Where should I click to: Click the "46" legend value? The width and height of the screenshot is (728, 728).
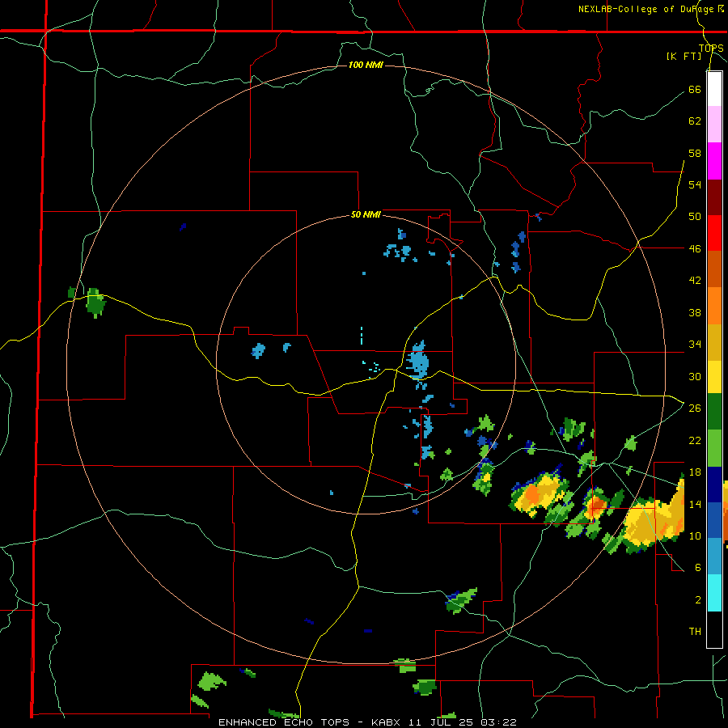click(x=695, y=249)
